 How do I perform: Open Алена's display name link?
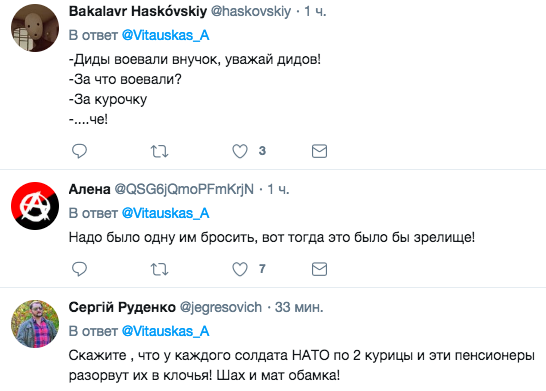[89, 189]
